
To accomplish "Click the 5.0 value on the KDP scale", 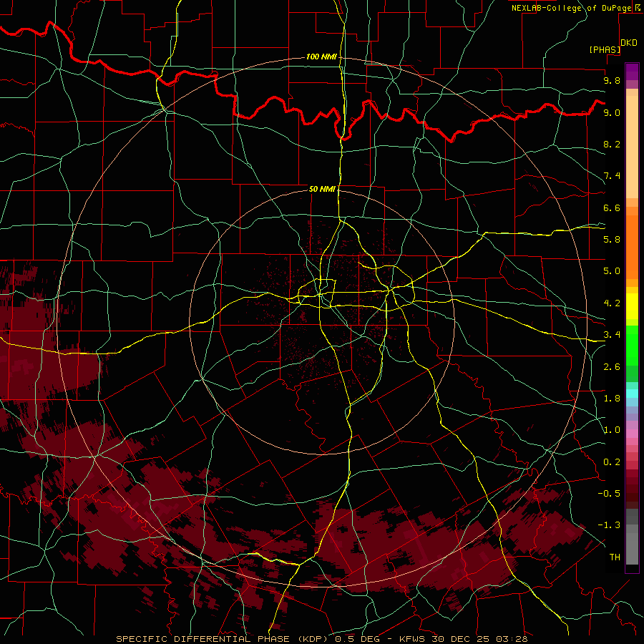I will coord(612,271).
